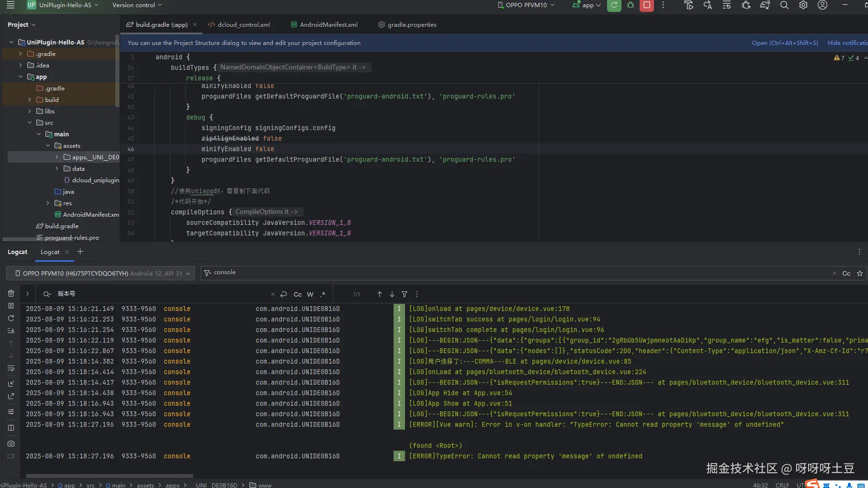868x488 pixels.
Task: Open the Project view mode dropdown
Action: pyautogui.click(x=22, y=24)
